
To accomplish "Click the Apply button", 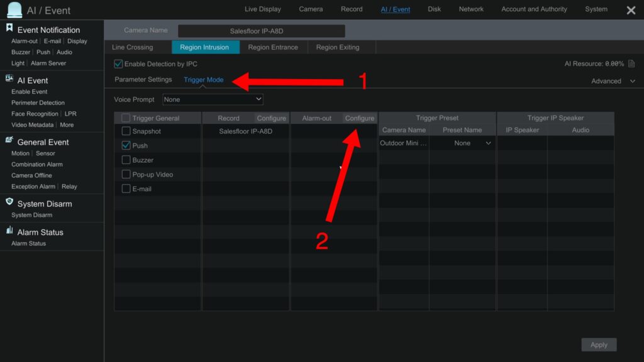I will click(x=599, y=345).
